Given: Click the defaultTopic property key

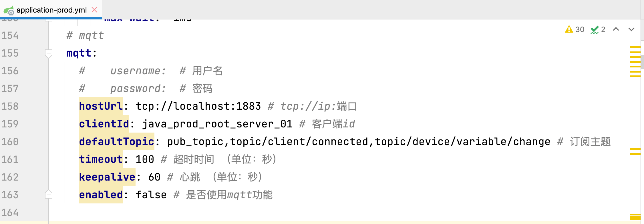Looking at the screenshot, I should click(116, 142).
